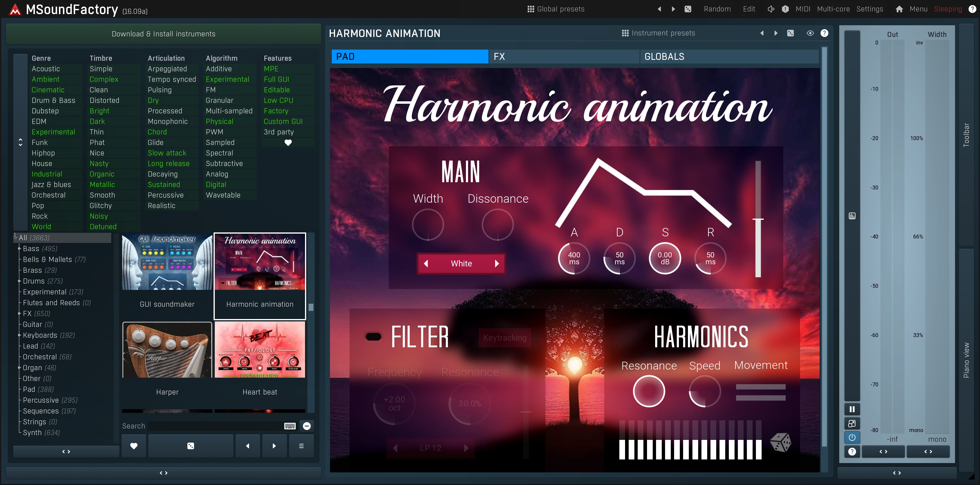
Task: Expand the Bass category tree
Action: (20, 248)
